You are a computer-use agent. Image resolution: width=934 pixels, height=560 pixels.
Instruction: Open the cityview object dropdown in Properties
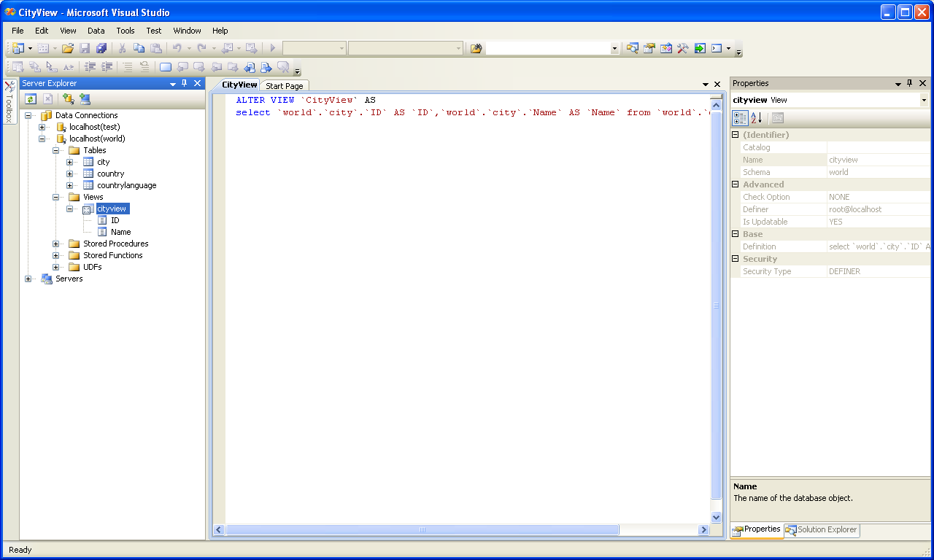pyautogui.click(x=924, y=100)
